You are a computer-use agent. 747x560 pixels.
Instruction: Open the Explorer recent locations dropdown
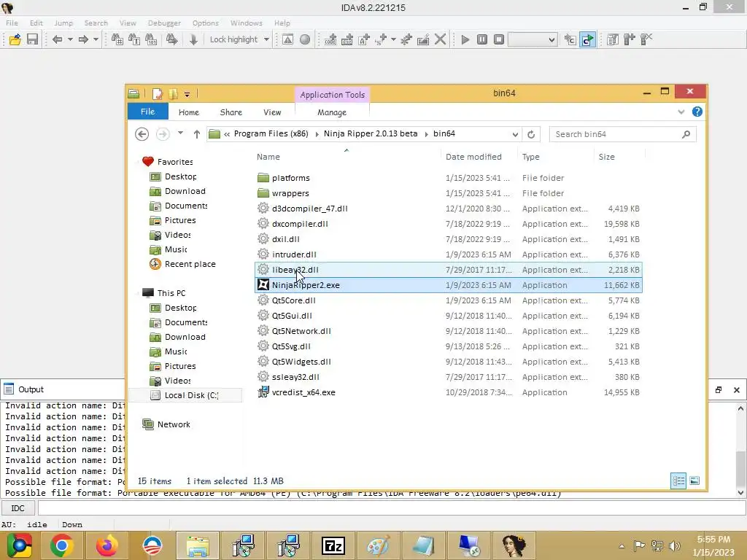click(181, 134)
